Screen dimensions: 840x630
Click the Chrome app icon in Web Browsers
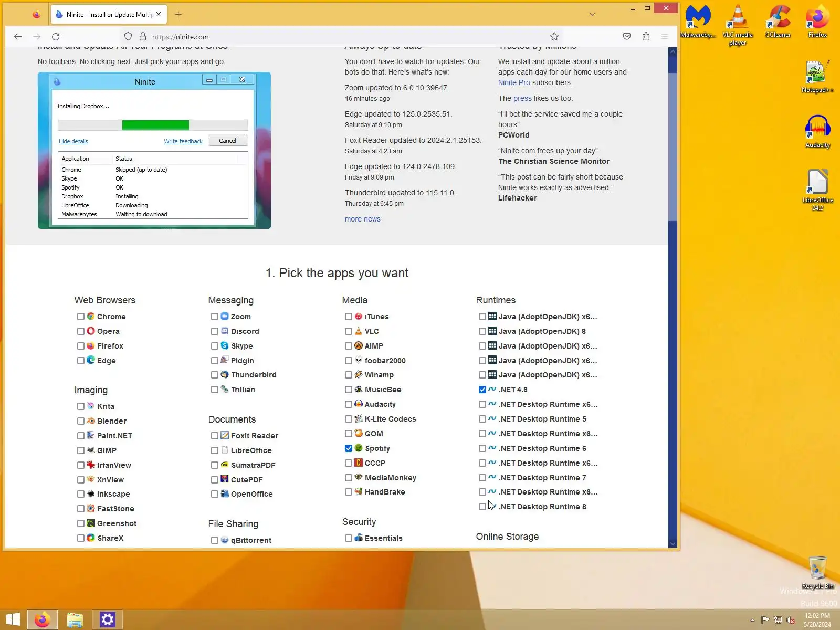91,317
